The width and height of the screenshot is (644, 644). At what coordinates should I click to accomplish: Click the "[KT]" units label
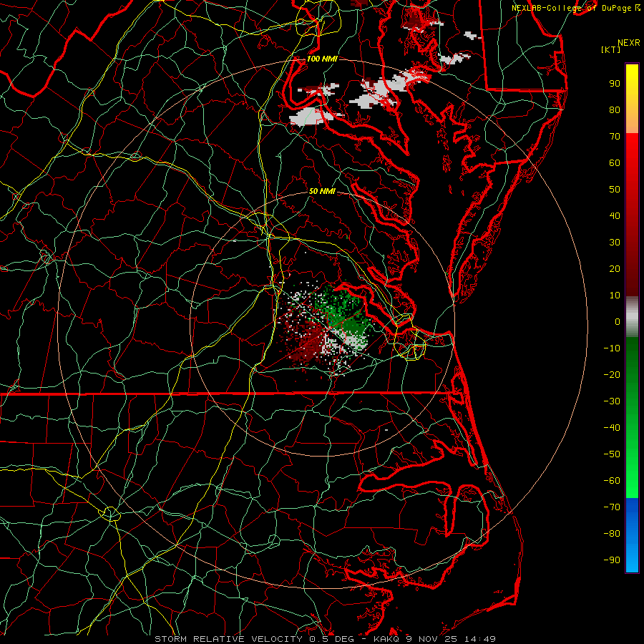(611, 49)
